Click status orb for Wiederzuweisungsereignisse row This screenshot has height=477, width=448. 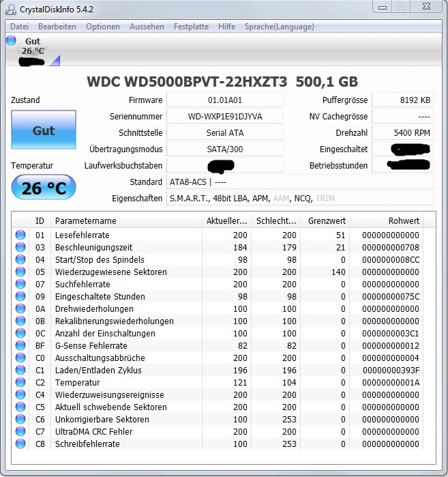click(20, 394)
